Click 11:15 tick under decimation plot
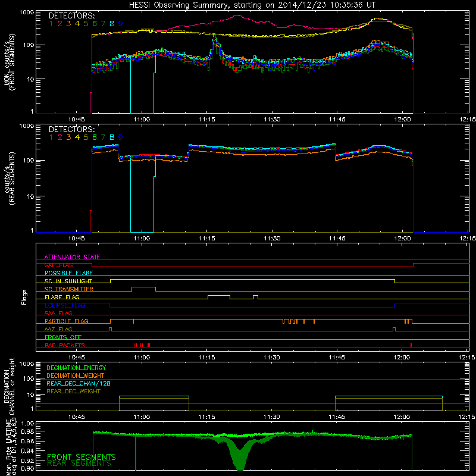This screenshot has height=476, width=476. coord(206,417)
